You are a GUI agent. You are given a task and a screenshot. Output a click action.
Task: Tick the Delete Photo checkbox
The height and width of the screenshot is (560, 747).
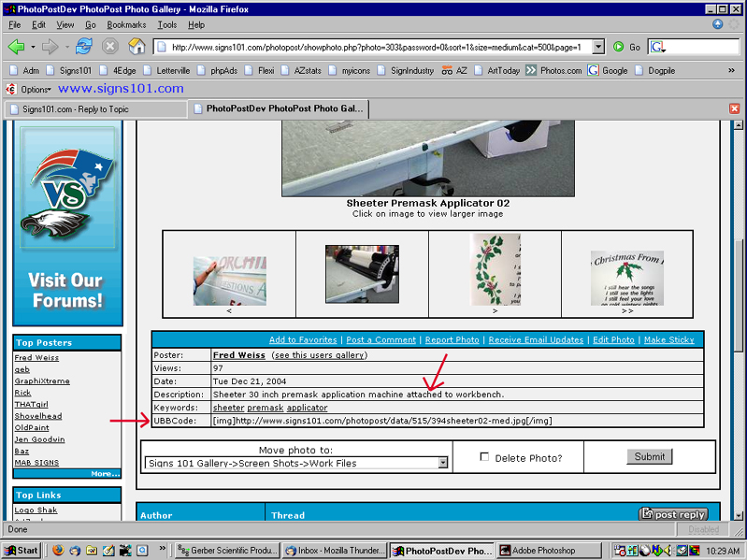coord(484,456)
